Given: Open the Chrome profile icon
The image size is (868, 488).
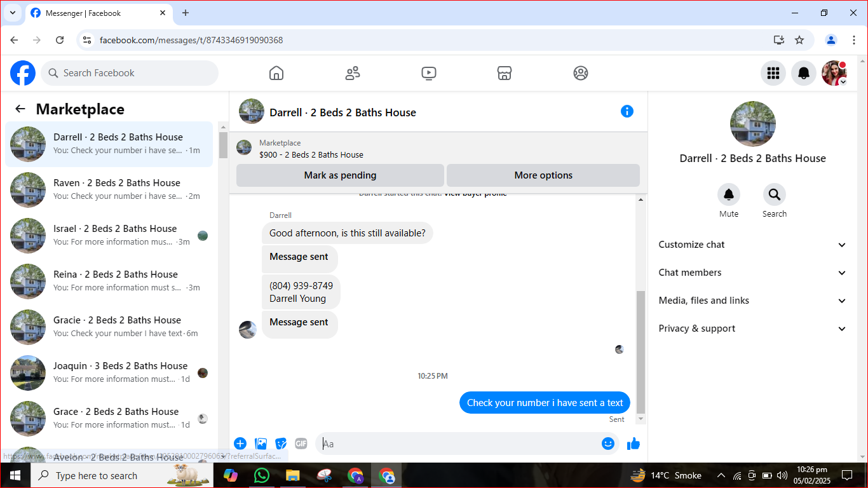Looking at the screenshot, I should 831,40.
